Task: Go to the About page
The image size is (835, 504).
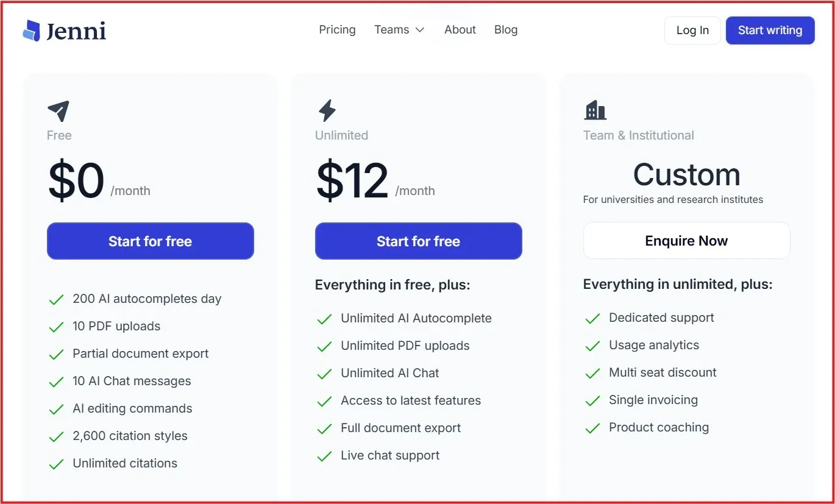Action: tap(460, 30)
